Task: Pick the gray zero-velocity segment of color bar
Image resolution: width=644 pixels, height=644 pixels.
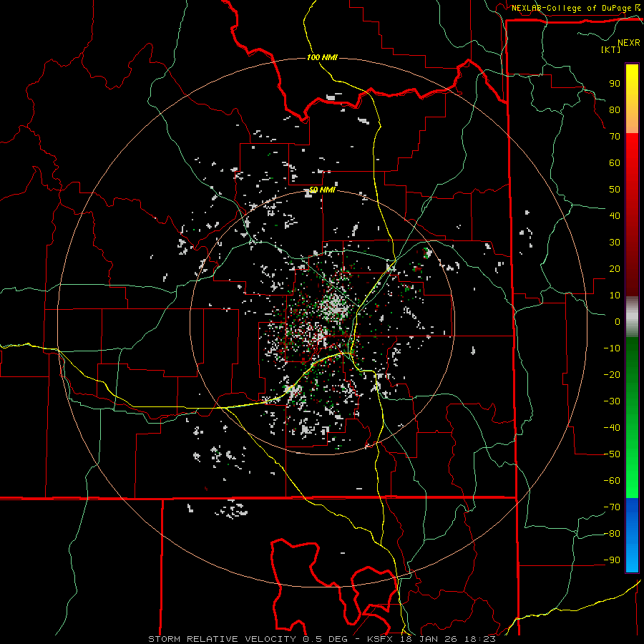Action: point(632,316)
